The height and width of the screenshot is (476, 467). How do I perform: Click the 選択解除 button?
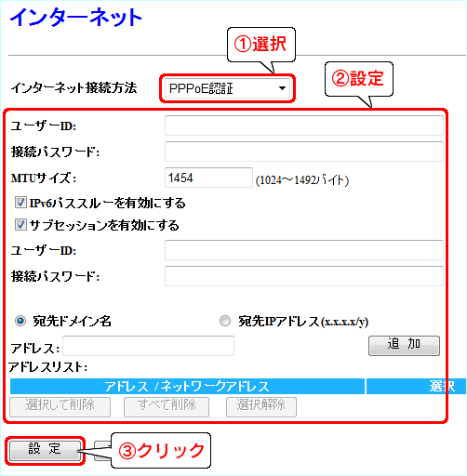tap(261, 407)
